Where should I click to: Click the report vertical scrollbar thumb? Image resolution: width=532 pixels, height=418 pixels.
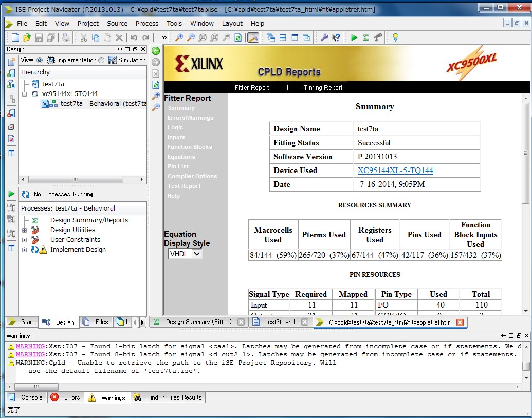pyautogui.click(x=525, y=153)
